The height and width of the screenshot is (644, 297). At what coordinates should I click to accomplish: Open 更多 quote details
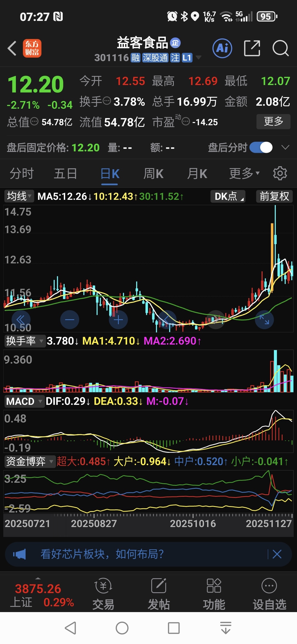coord(273,121)
